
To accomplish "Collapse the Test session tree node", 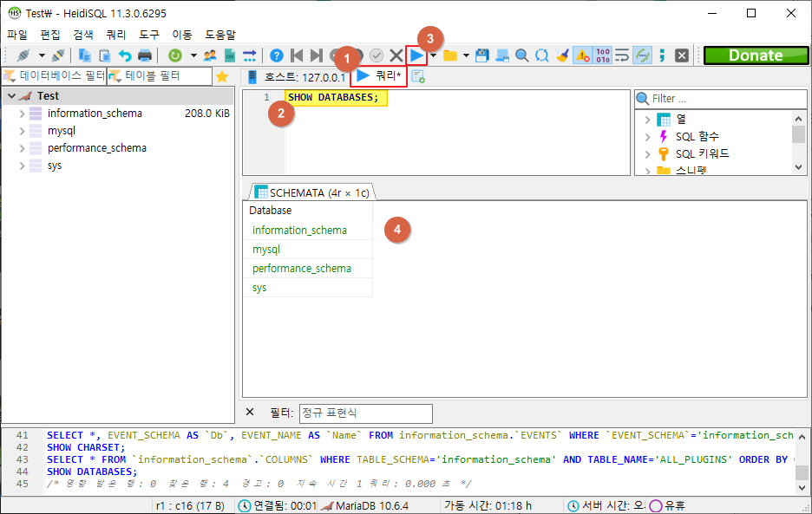I will tap(11, 95).
